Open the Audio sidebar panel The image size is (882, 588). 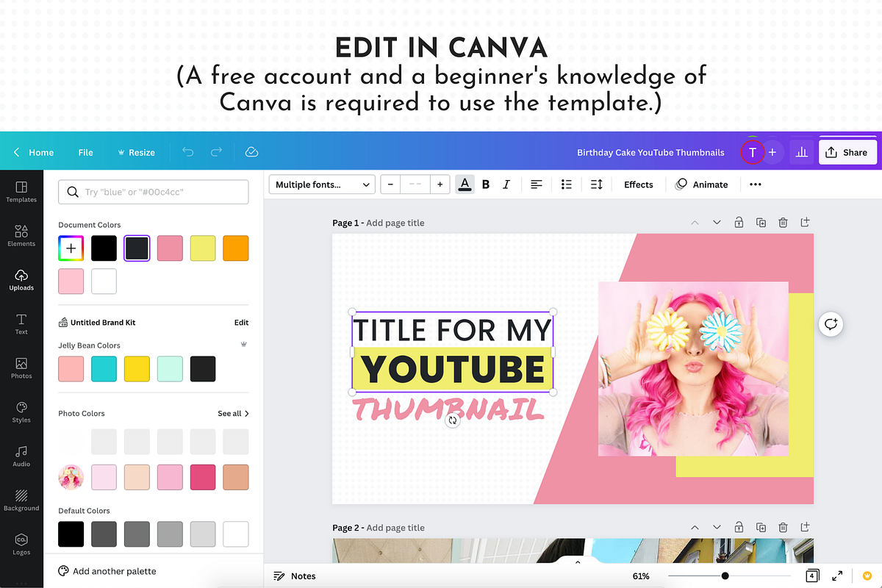pyautogui.click(x=21, y=456)
